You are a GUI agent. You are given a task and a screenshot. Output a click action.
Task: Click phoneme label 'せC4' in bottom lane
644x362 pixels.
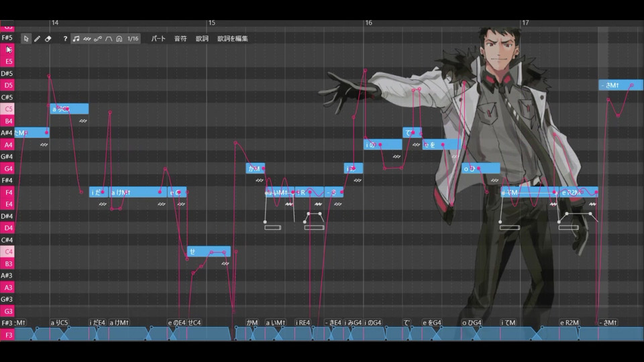[x=195, y=322]
